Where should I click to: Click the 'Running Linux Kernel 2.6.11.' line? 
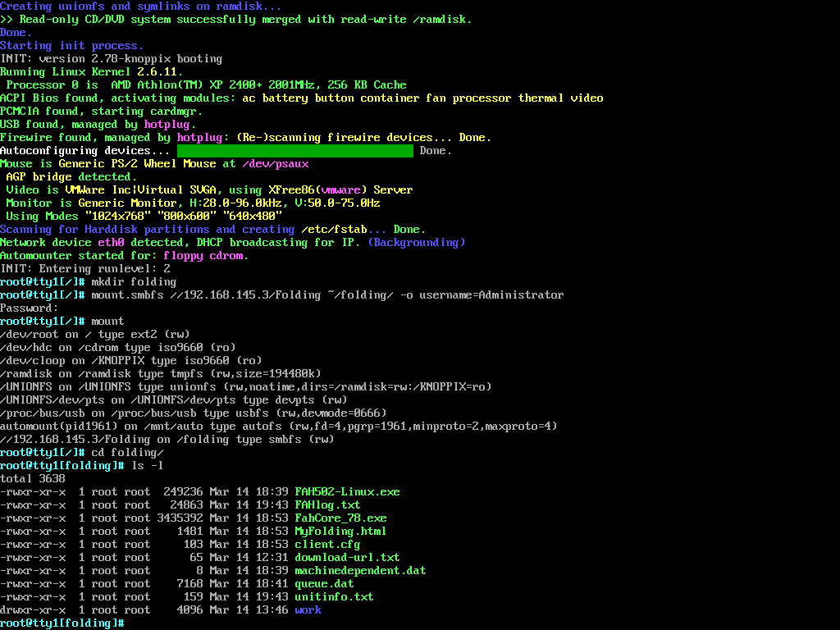pos(92,72)
